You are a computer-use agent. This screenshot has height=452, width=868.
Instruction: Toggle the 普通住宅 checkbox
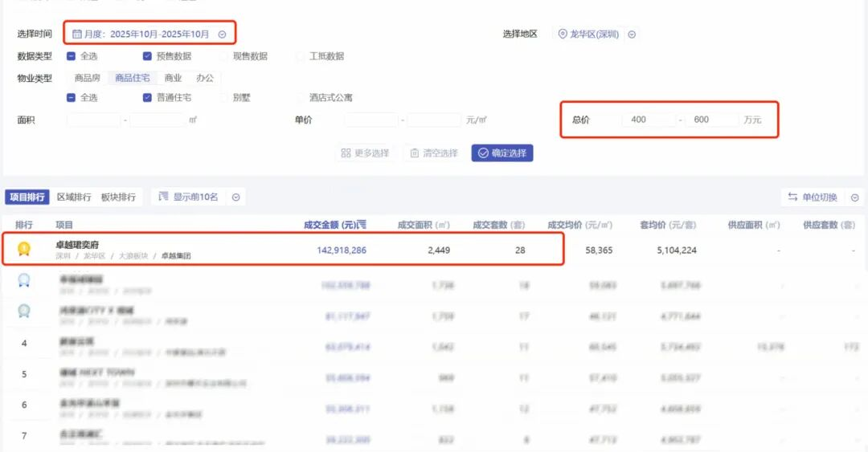tap(147, 98)
